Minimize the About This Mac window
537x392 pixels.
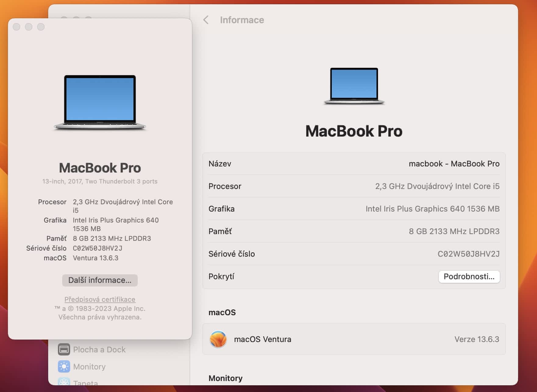[x=29, y=27]
